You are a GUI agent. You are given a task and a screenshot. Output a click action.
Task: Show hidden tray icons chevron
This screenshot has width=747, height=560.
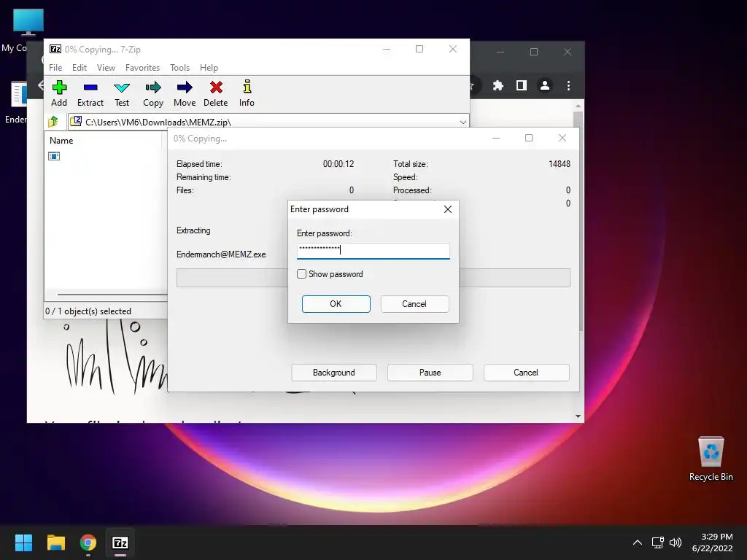click(x=638, y=542)
